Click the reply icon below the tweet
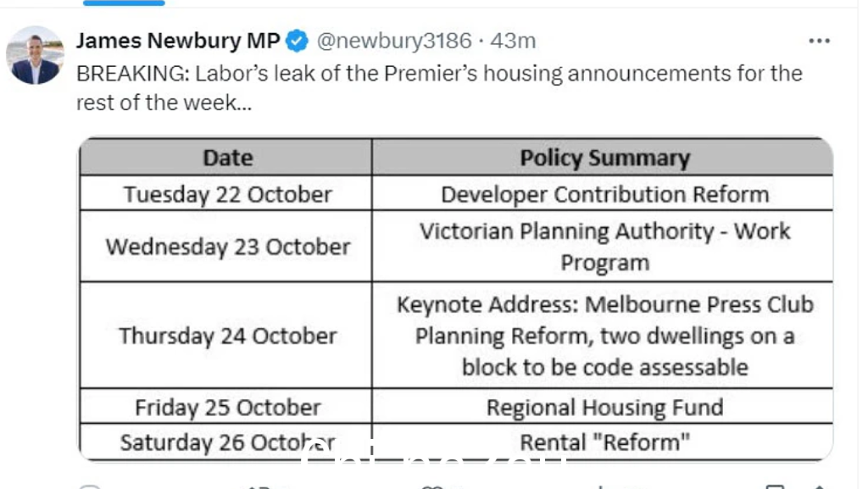The image size is (868, 489). coord(89,486)
